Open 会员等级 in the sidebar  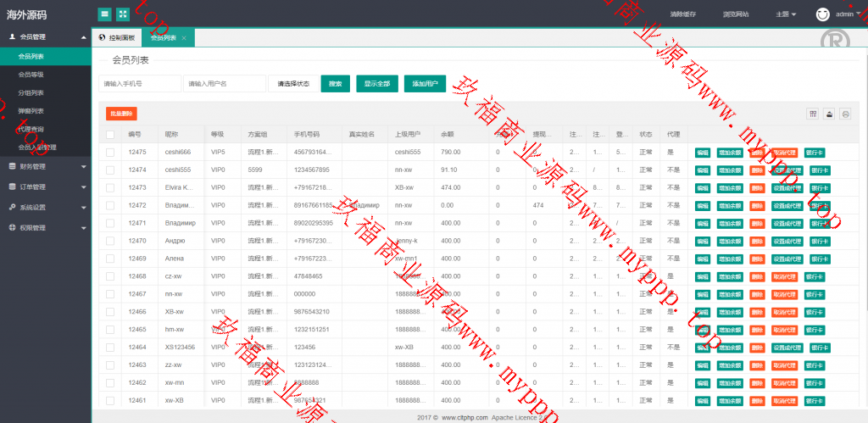click(x=31, y=75)
